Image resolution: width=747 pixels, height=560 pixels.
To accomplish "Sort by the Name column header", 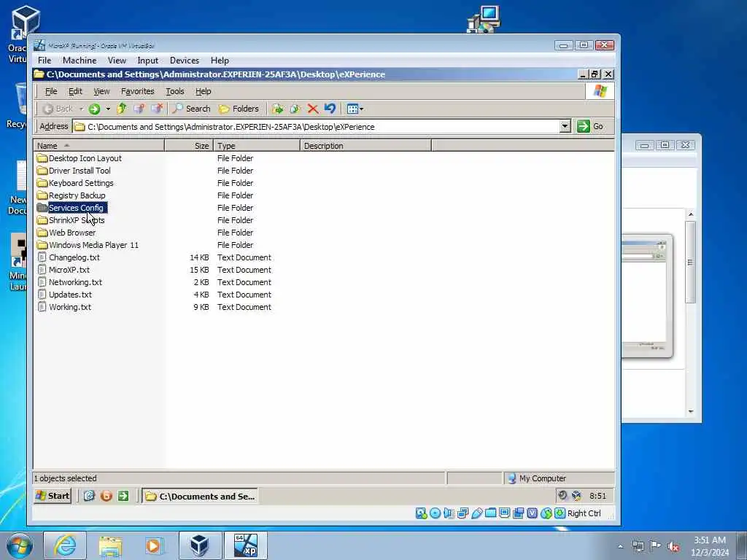I will [x=98, y=146].
